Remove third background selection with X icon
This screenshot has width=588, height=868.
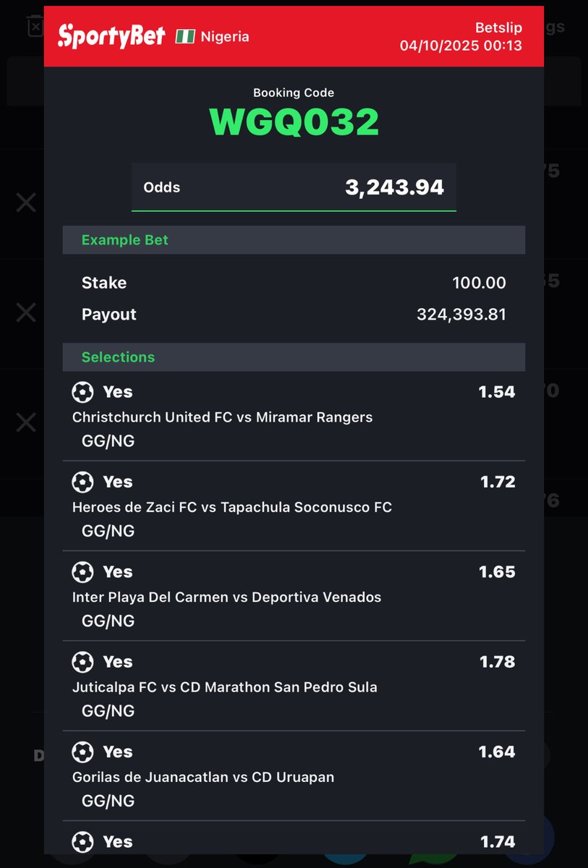pos(26,422)
